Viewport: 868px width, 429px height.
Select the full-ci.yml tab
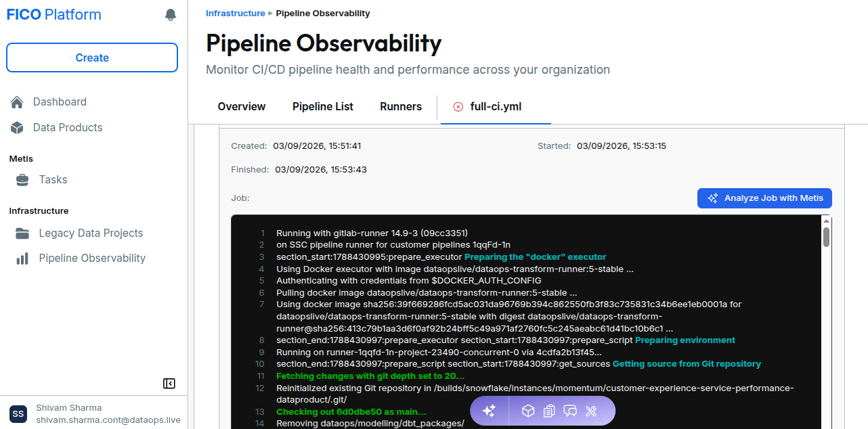tap(496, 107)
